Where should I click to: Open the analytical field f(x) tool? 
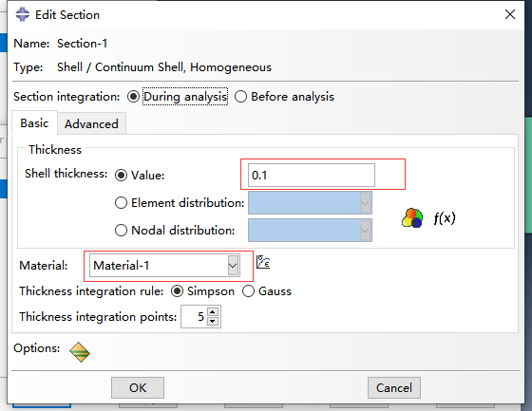click(445, 217)
